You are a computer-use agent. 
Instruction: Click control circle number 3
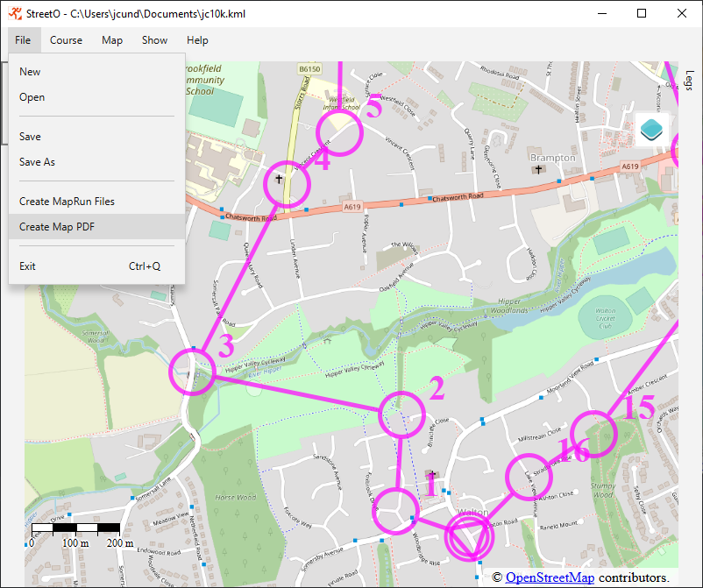pyautogui.click(x=193, y=371)
